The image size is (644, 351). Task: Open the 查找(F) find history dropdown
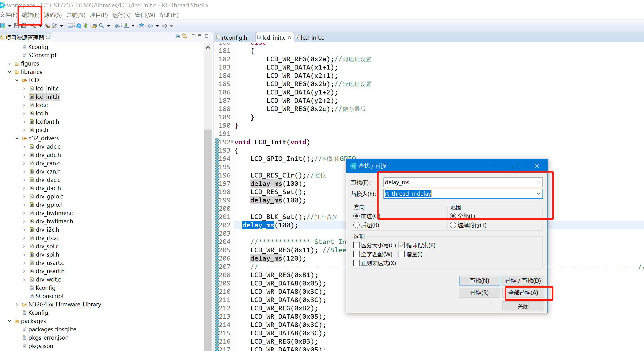point(539,182)
